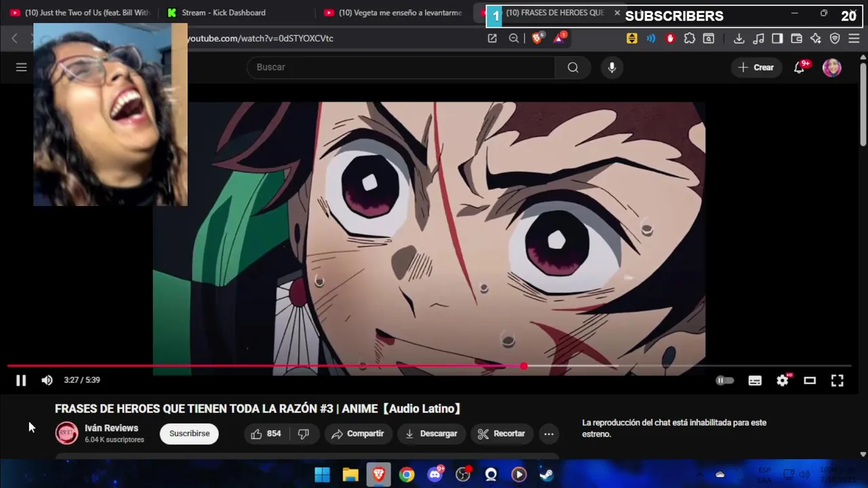This screenshot has width=868, height=488.
Task: Open Brave Rewards triangle icon
Action: [559, 39]
